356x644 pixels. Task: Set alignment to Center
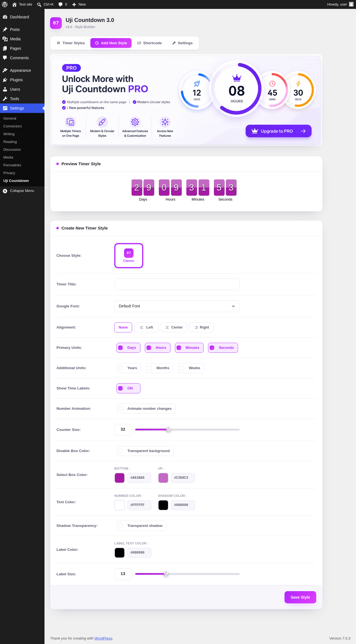174,327
